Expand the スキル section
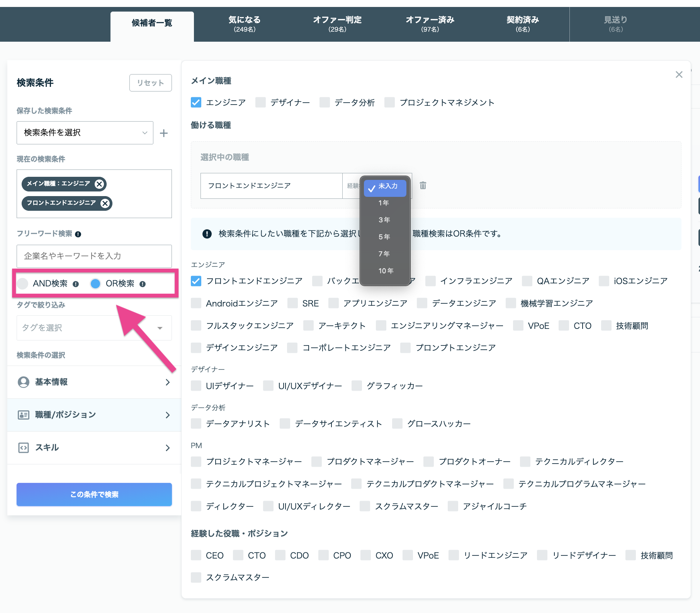 point(94,448)
